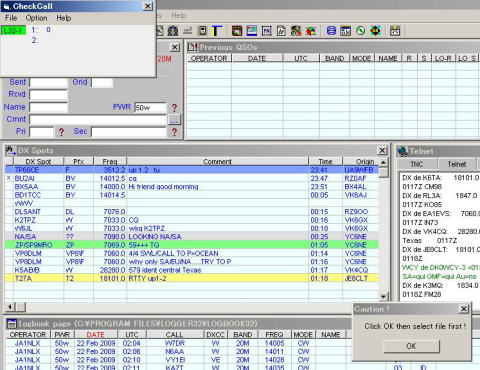This screenshot has height=370, width=480.
Task: Click the Previous QSOs panel icon
Action: (193, 47)
